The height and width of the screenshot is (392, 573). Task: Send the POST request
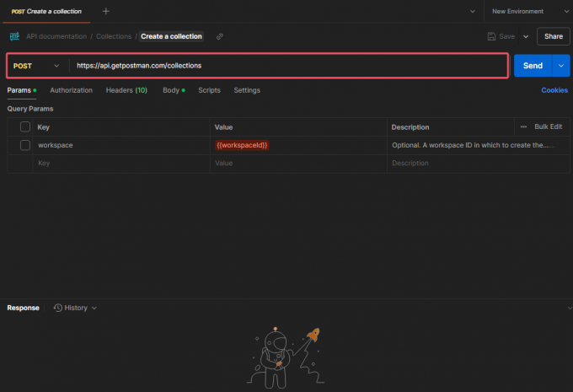tap(533, 66)
